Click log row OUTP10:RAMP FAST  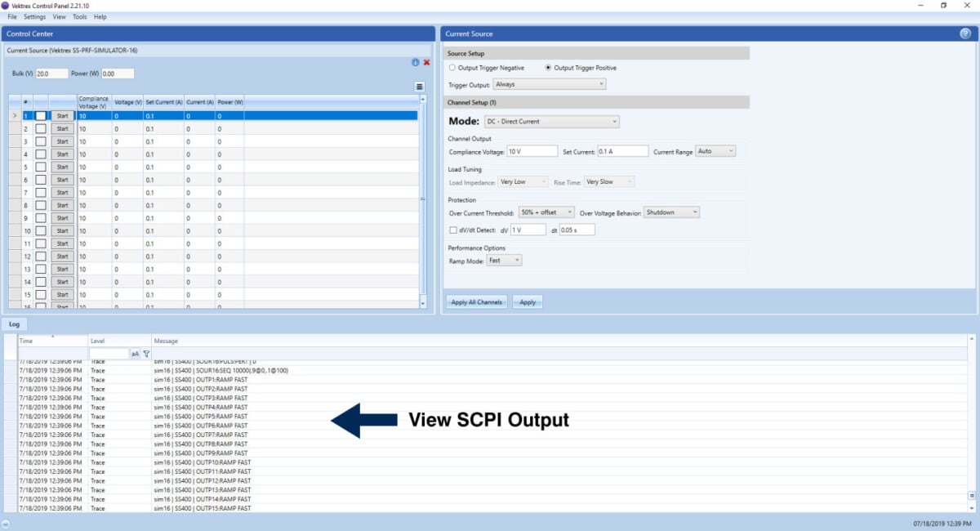[492, 462]
